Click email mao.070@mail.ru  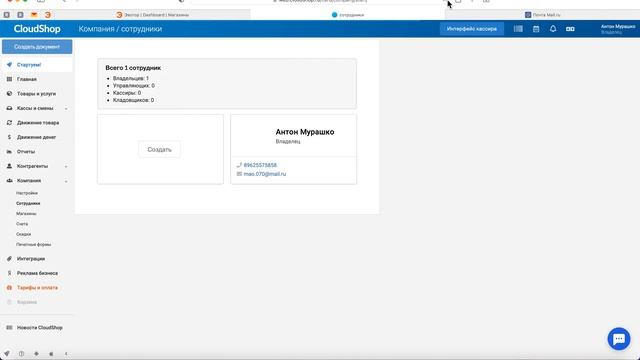[x=265, y=174]
